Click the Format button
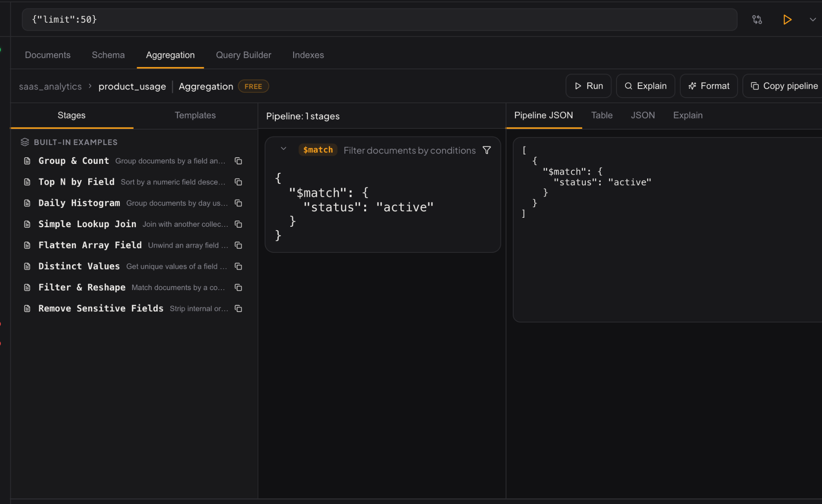Screen dimensions: 822x504 click(709, 86)
